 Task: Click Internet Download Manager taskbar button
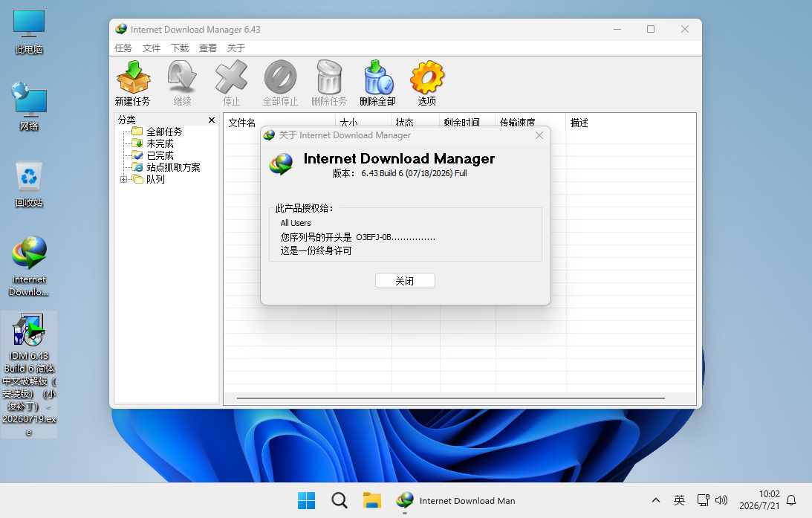pyautogui.click(x=455, y=500)
